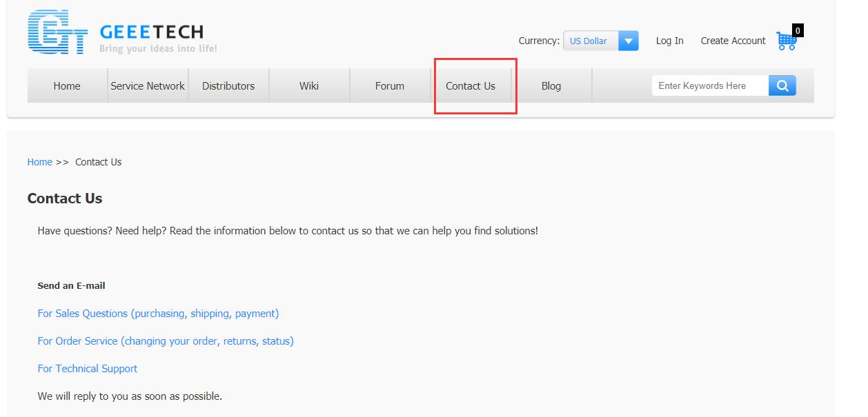Open the Home navigation tab
The image size is (868, 417).
pos(67,86)
